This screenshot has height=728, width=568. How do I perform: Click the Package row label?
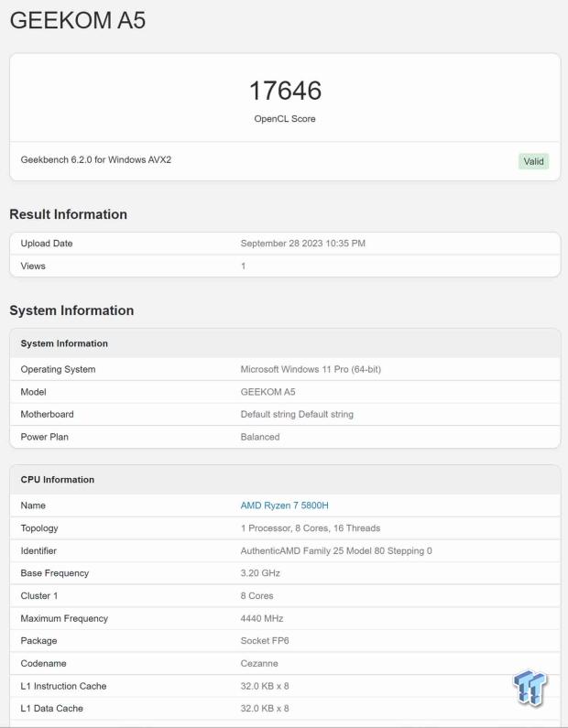click(x=39, y=641)
